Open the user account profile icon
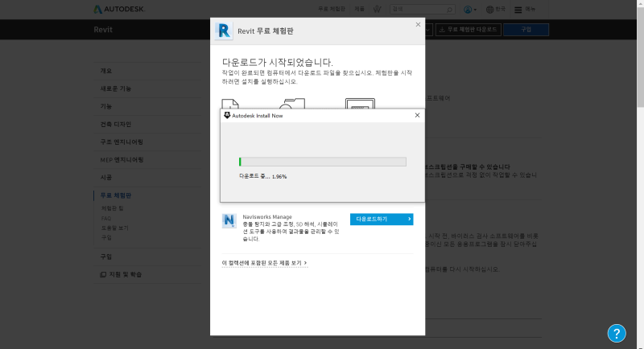 (468, 10)
